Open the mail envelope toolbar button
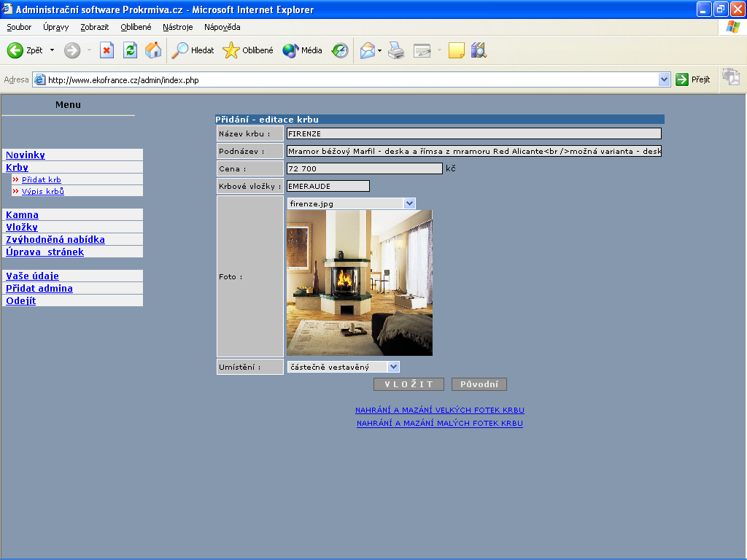The height and width of the screenshot is (560, 747). pos(367,50)
